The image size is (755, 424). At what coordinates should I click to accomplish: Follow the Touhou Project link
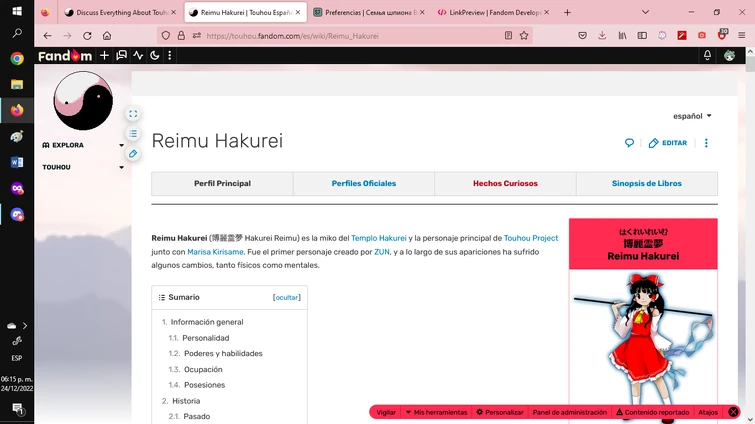coord(531,238)
